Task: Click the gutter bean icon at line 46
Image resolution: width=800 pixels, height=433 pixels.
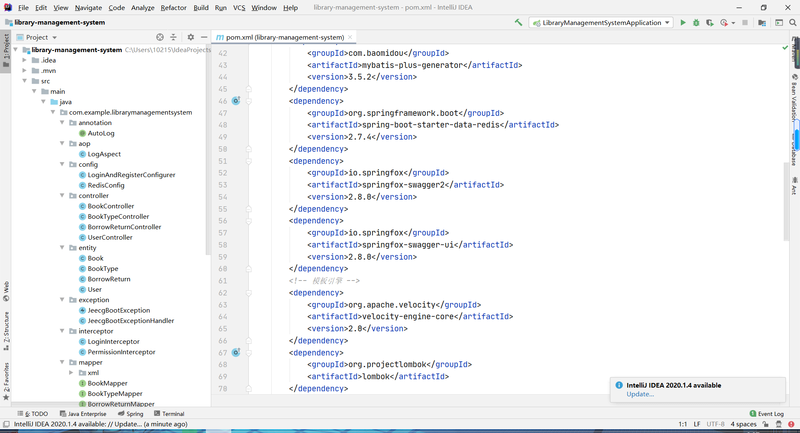Action: pyautogui.click(x=236, y=101)
